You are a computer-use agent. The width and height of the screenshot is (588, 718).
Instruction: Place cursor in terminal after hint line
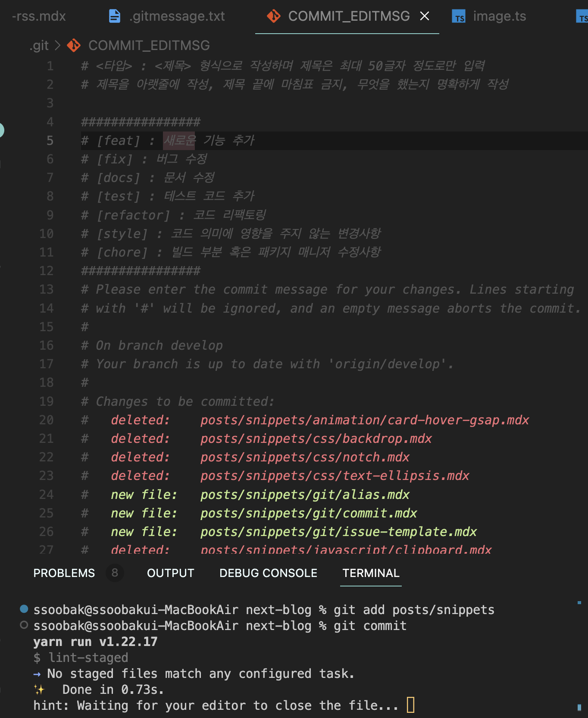pyautogui.click(x=410, y=705)
